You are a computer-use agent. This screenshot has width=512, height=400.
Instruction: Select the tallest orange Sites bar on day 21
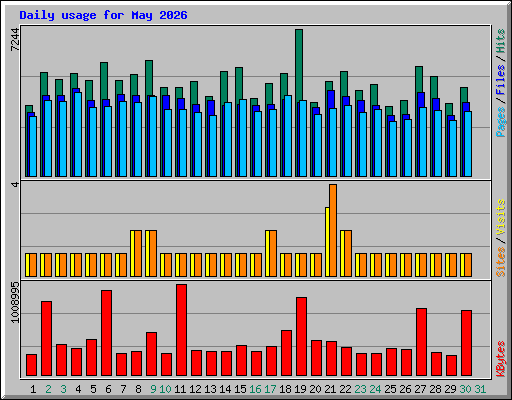(333, 230)
